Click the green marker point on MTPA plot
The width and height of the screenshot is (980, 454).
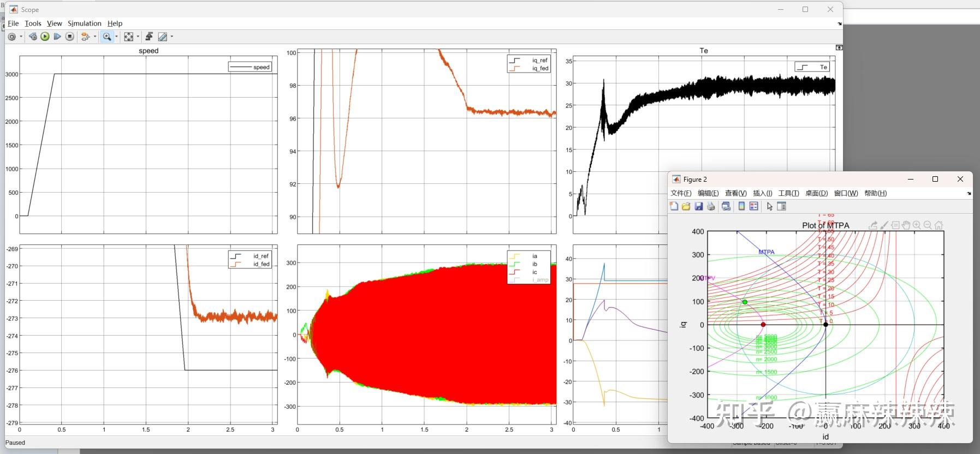click(745, 302)
